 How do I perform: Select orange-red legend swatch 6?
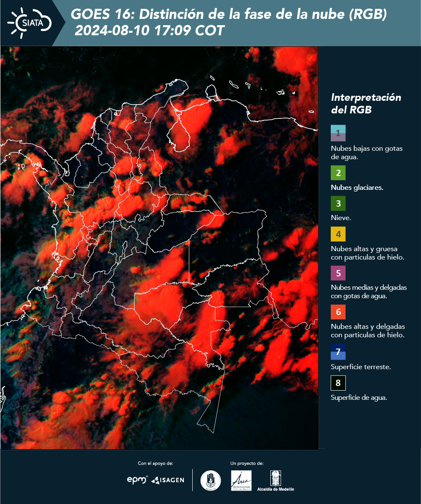338,312
